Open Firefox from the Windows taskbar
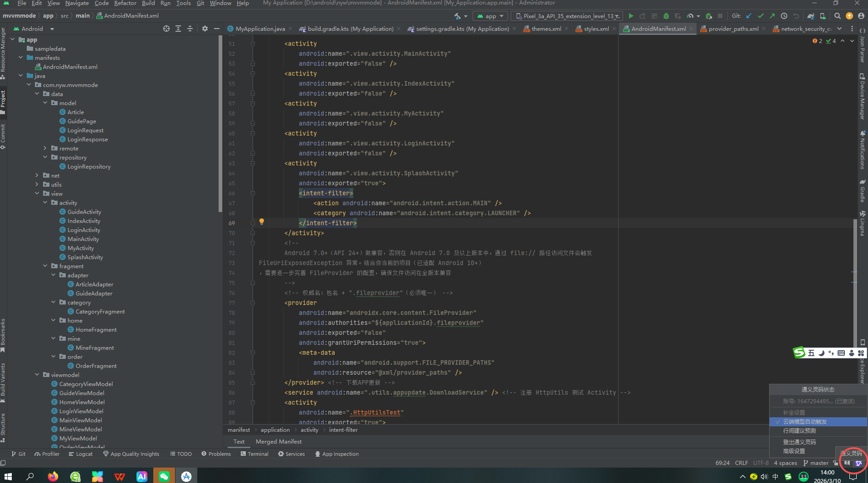 53,476
